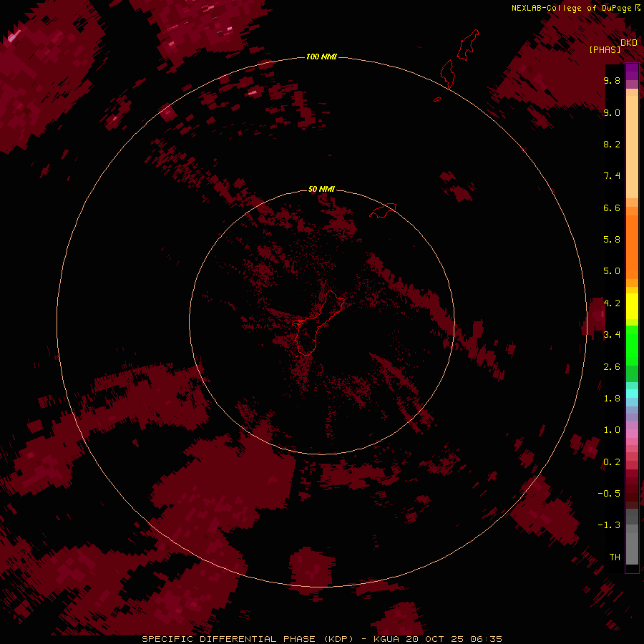Click the small island outline on 50 NMI ring
644x644 pixels.
coord(384,210)
